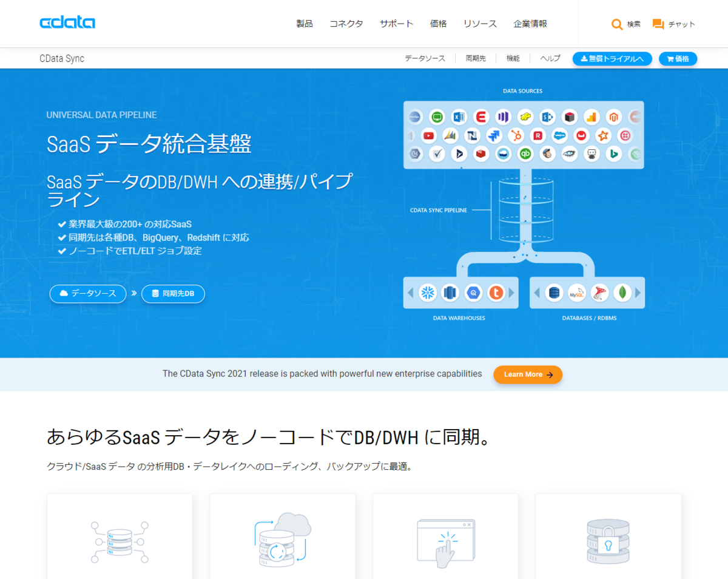Choose the MongoDB leaf database icon
Screen dimensions: 728x579
[x=622, y=293]
